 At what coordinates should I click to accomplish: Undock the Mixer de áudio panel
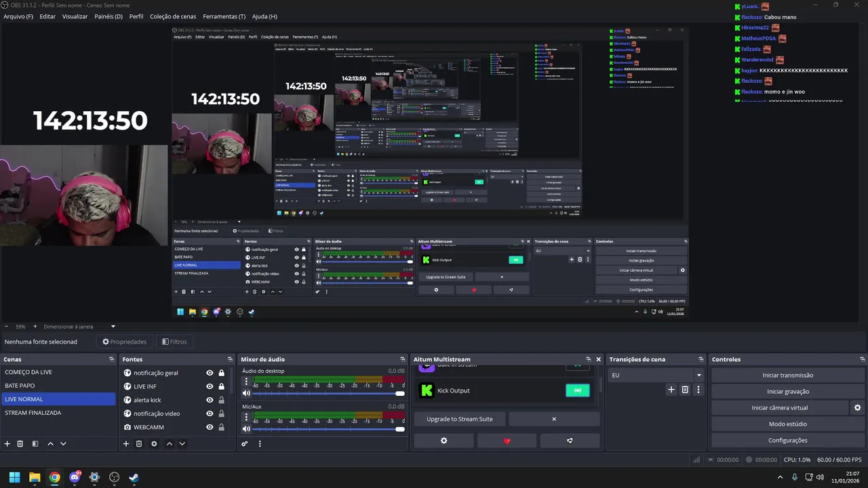403,359
